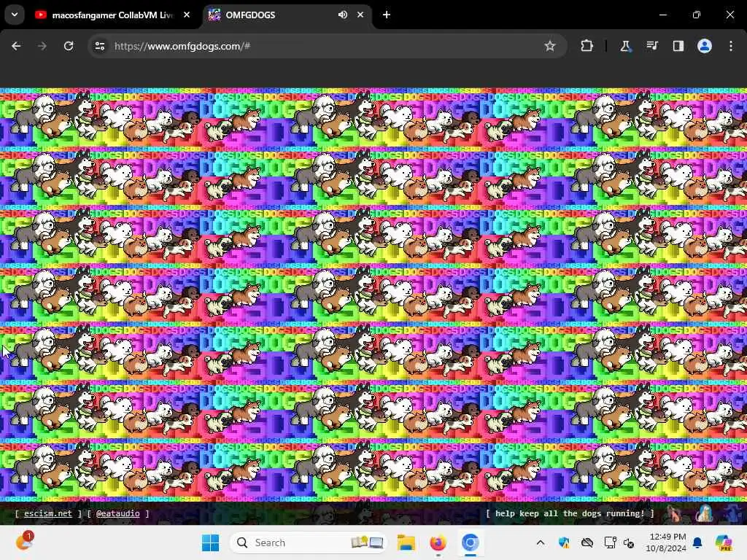Open the escism.net link
This screenshot has width=747, height=560.
pos(47,513)
